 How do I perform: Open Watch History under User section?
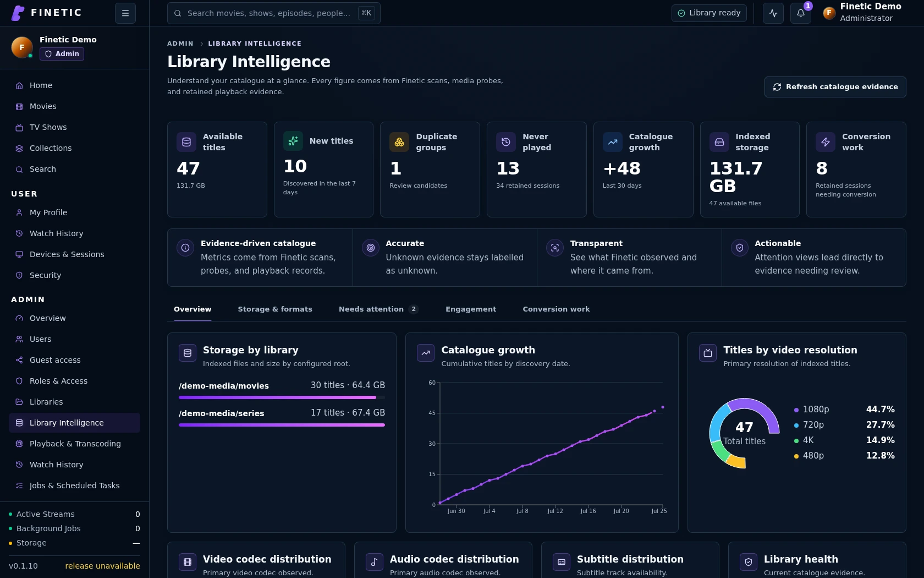click(74, 233)
